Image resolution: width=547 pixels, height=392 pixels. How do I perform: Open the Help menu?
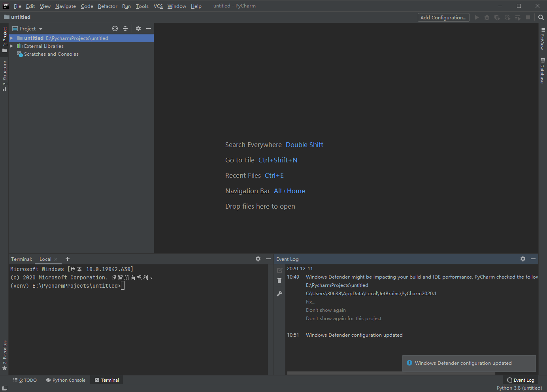pos(196,6)
